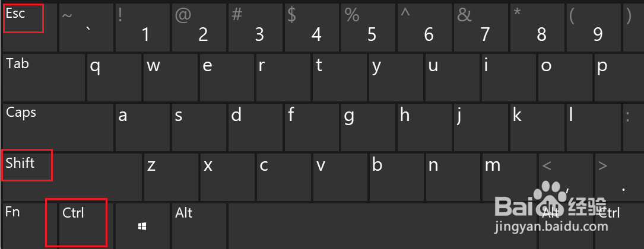Click the left Ctrl key

pyautogui.click(x=86, y=226)
